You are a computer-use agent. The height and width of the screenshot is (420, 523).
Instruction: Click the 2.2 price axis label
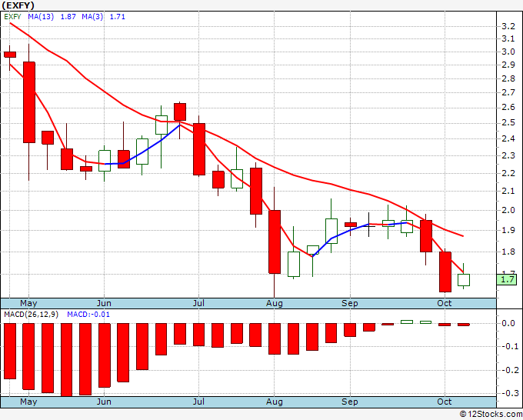click(x=508, y=173)
